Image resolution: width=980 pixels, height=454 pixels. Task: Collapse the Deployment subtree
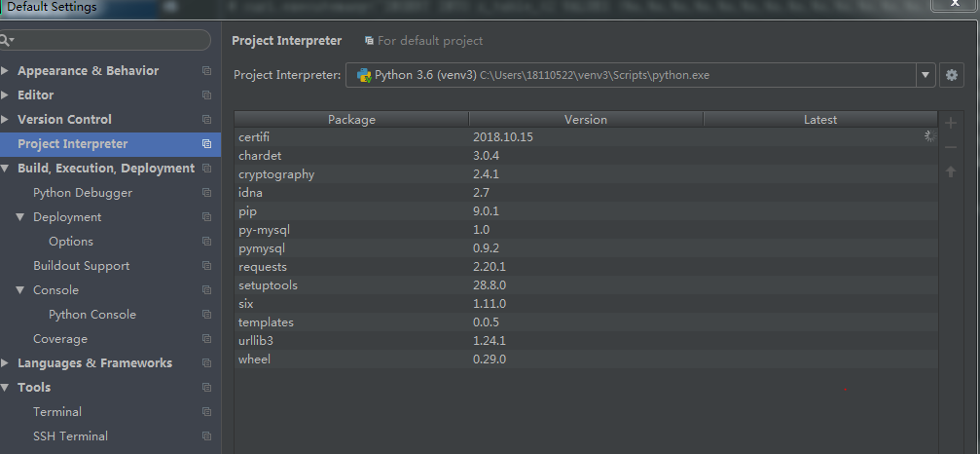pos(20,217)
